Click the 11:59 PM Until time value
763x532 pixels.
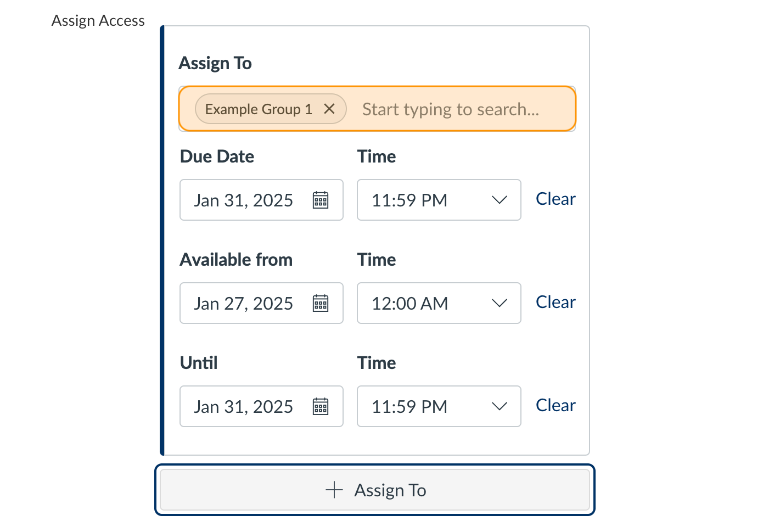[409, 406]
